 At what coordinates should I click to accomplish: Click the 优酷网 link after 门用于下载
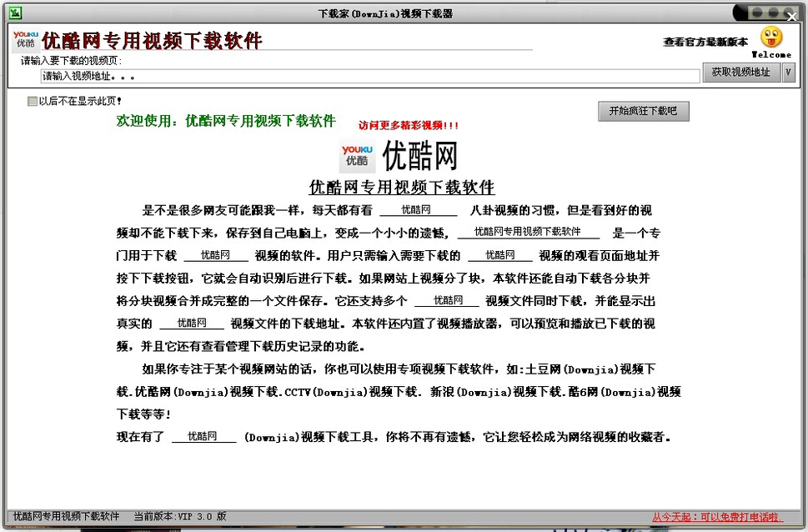tap(215, 254)
